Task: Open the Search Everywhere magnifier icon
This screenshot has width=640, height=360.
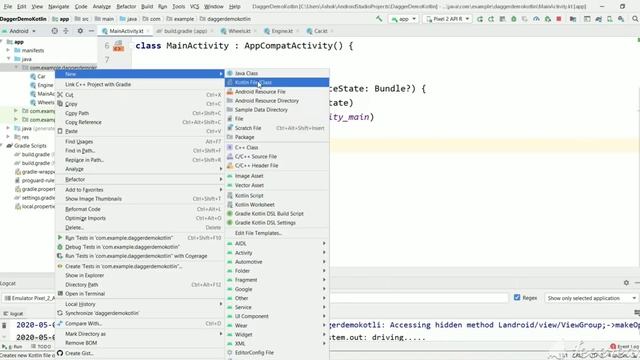Action: click(635, 19)
